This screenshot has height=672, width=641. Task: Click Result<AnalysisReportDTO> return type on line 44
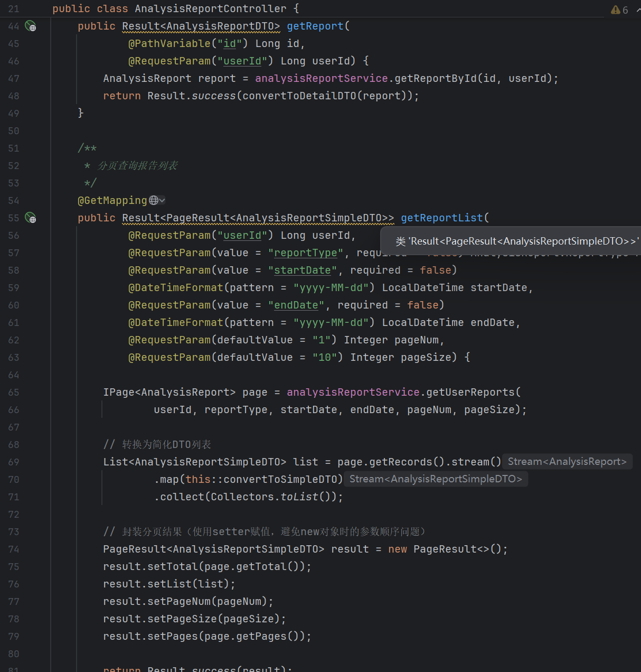click(x=201, y=26)
